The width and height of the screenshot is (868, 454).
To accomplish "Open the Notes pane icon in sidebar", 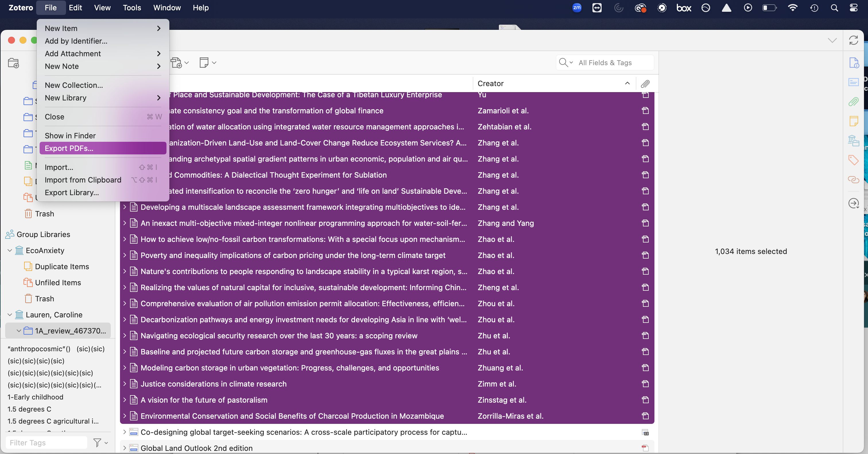I will [x=853, y=121].
